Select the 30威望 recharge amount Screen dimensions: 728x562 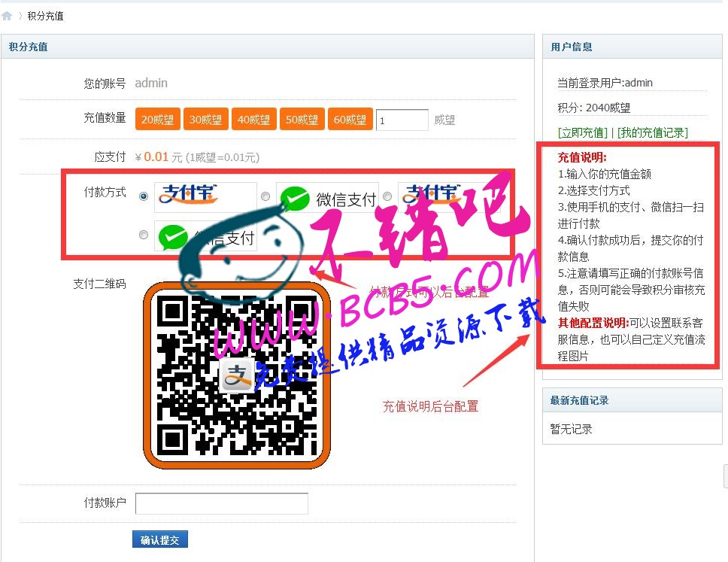pyautogui.click(x=205, y=120)
